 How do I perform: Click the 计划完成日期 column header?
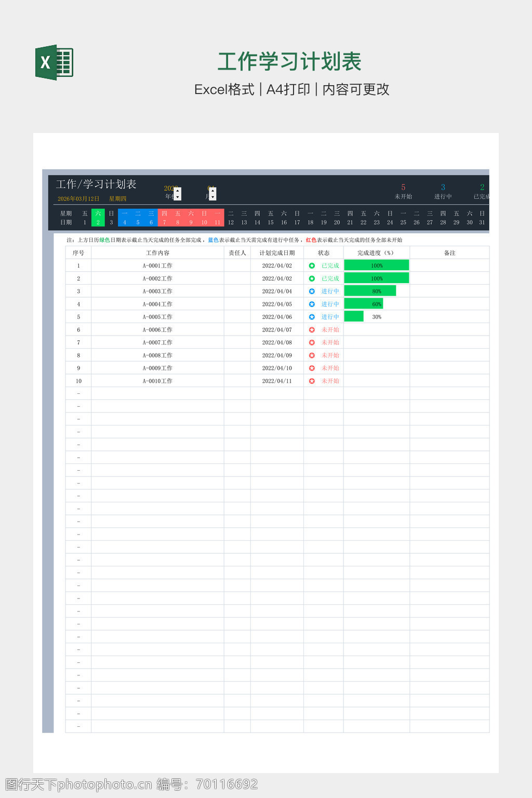277,253
